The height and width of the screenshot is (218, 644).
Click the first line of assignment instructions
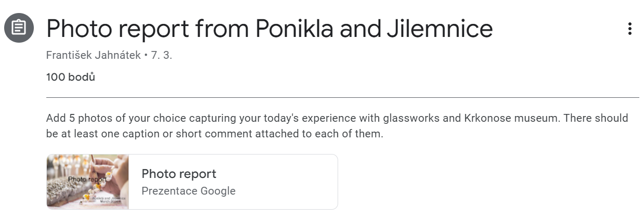[337, 118]
